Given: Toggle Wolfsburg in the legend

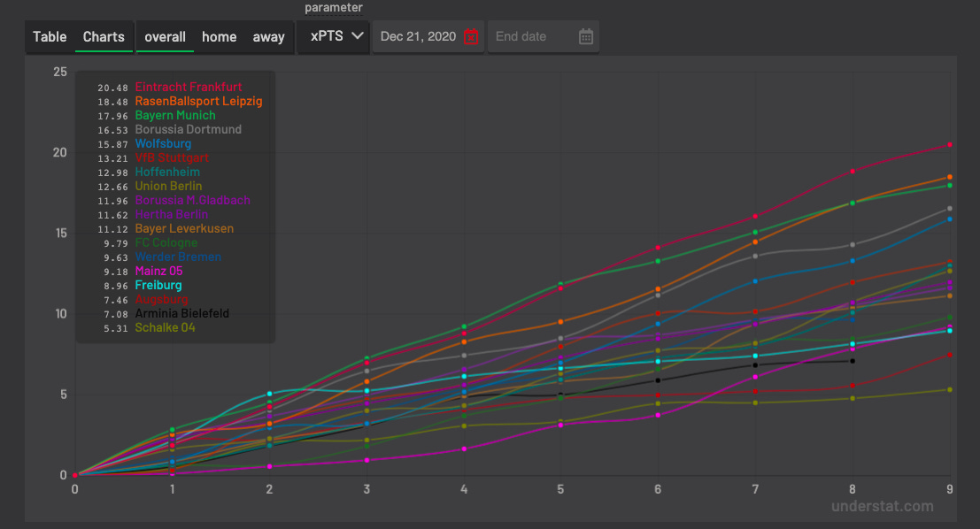Looking at the screenshot, I should (x=163, y=143).
